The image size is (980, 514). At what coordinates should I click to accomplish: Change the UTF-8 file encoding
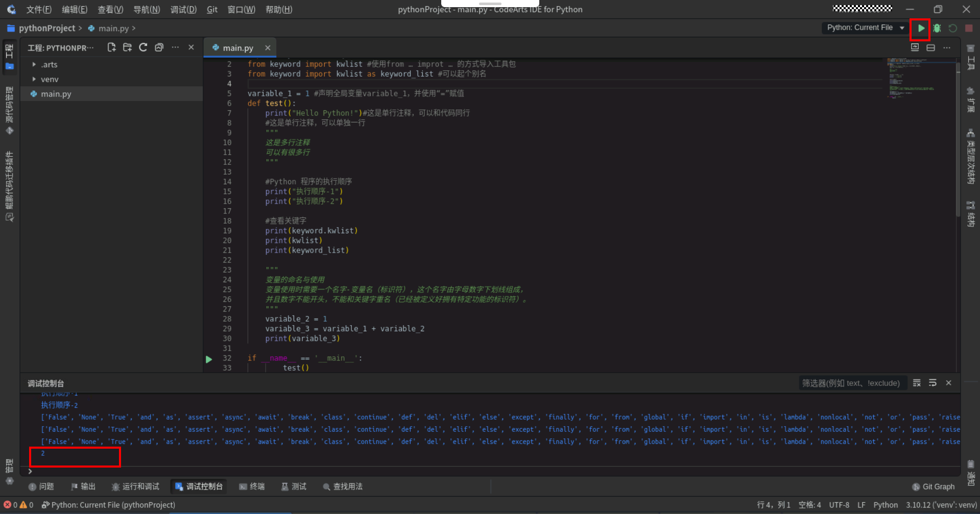pyautogui.click(x=839, y=505)
